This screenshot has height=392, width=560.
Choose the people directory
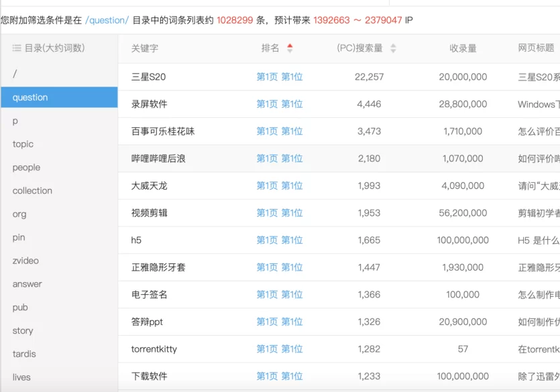tap(26, 168)
